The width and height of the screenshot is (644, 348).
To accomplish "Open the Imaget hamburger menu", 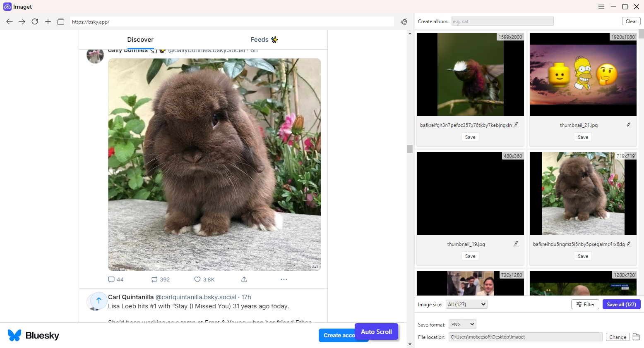I will 601,7.
